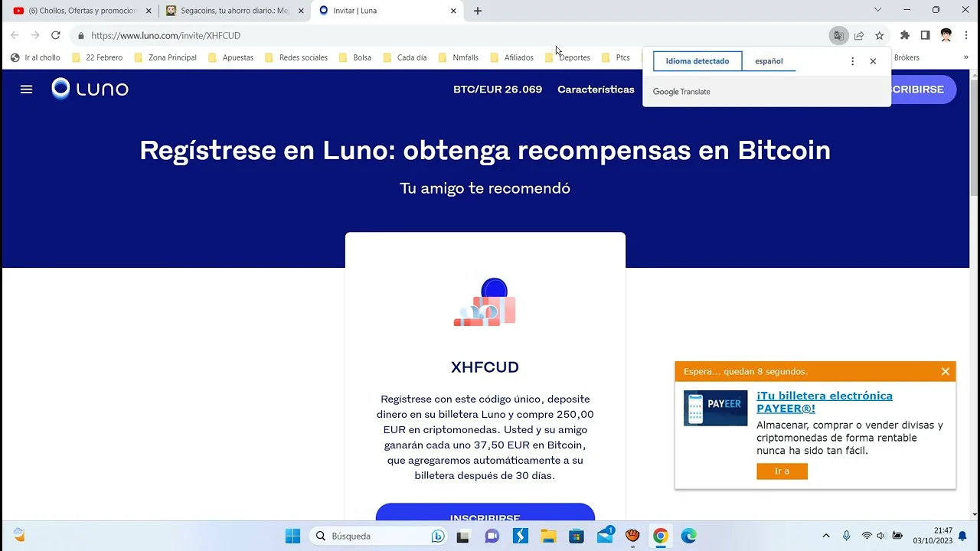Show hidden system tray icons
Viewport: 980px width, 551px height.
coord(825,536)
